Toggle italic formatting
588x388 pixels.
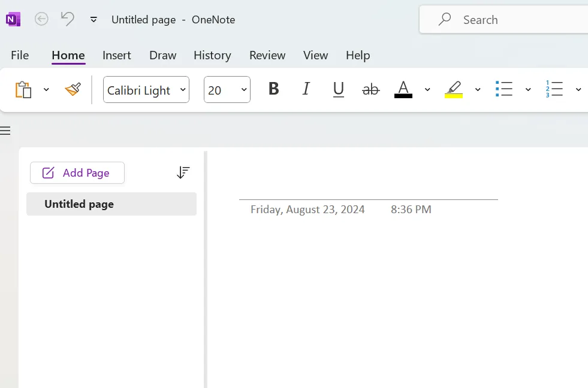306,89
